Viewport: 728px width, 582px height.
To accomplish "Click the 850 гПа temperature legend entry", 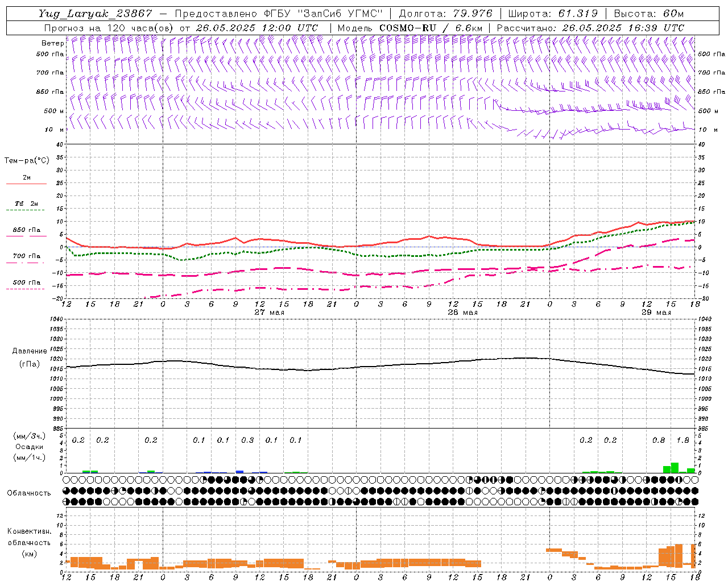I will coord(26,230).
